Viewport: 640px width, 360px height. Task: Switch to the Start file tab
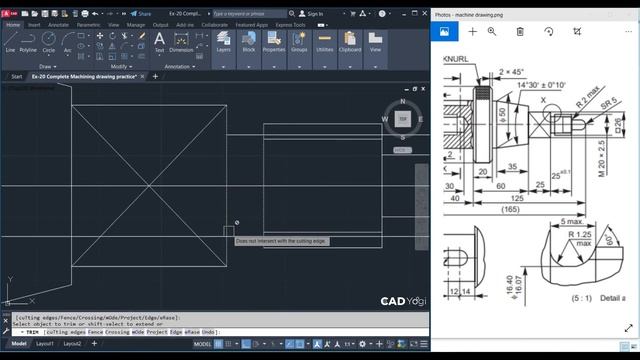click(16, 76)
